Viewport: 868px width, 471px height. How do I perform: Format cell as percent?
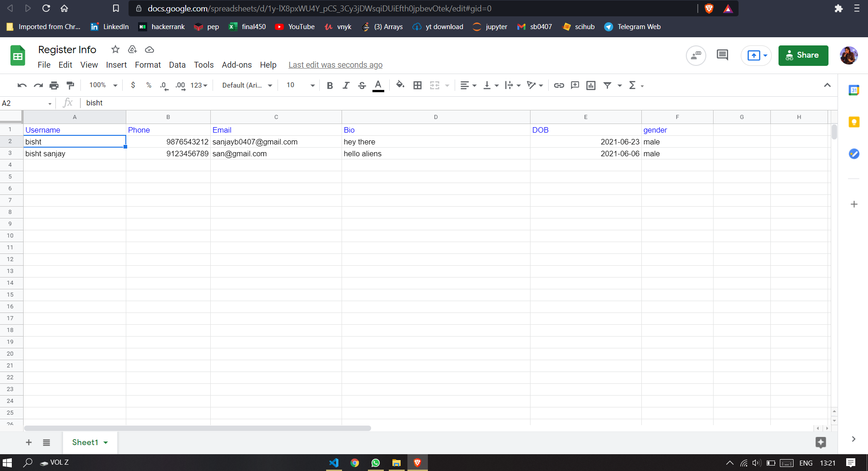[x=149, y=85]
